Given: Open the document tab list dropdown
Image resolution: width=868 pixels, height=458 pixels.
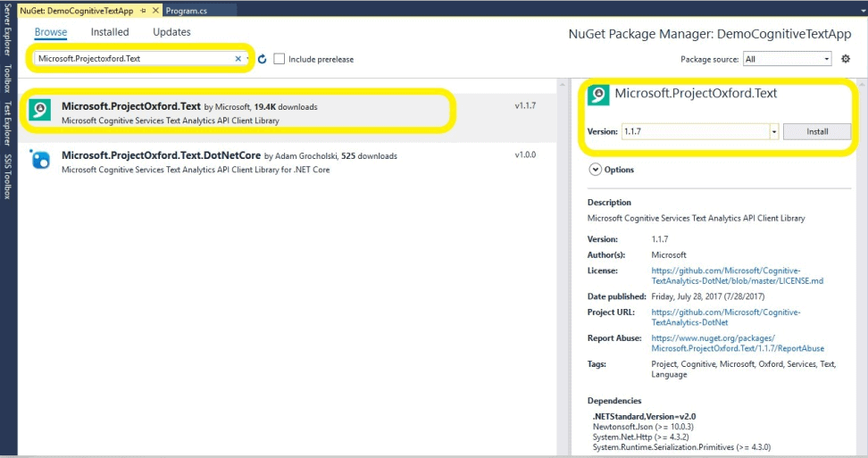Looking at the screenshot, I should pos(863,11).
